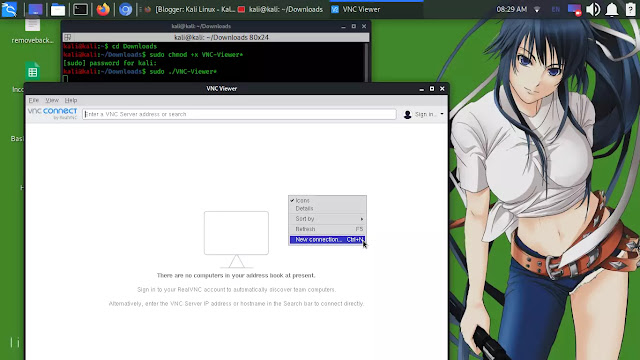
Task: Click the terminal window's vertical scrollbar
Action: [367, 62]
